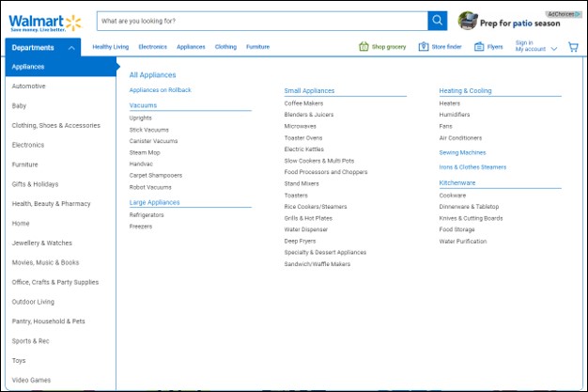Select Baby department
The image size is (588, 392).
19,106
